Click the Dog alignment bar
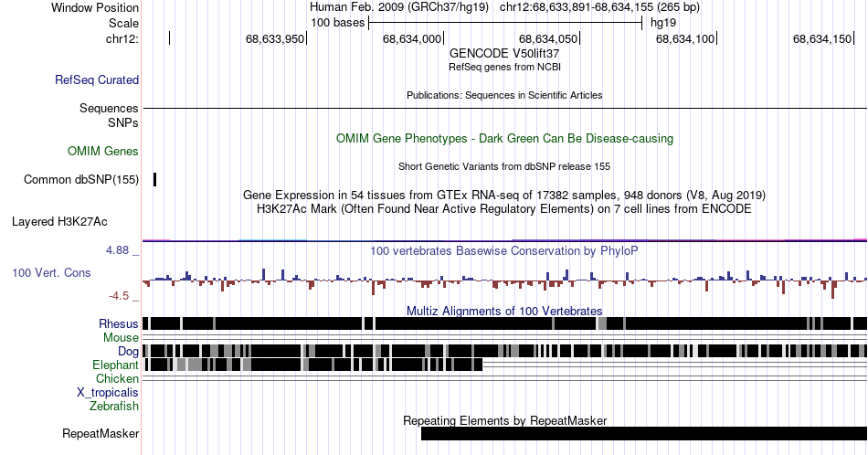The width and height of the screenshot is (868, 455). click(504, 351)
